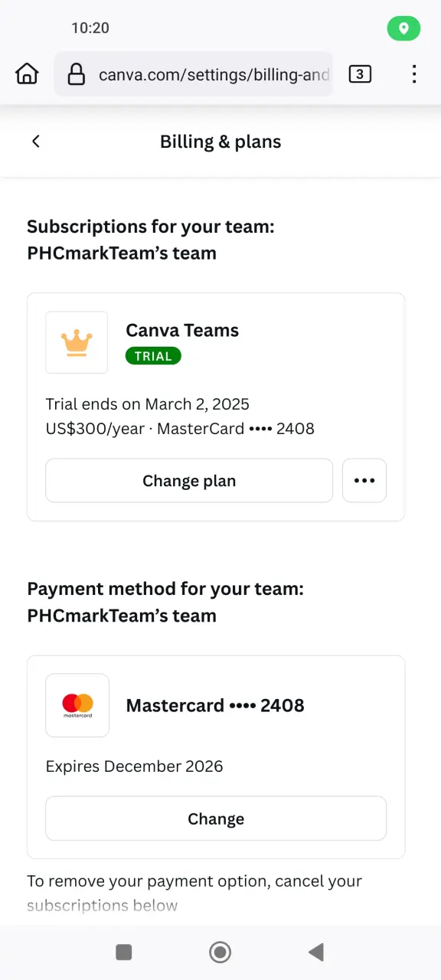
Task: Tap the Android recent apps square button
Action: pyautogui.click(x=124, y=952)
